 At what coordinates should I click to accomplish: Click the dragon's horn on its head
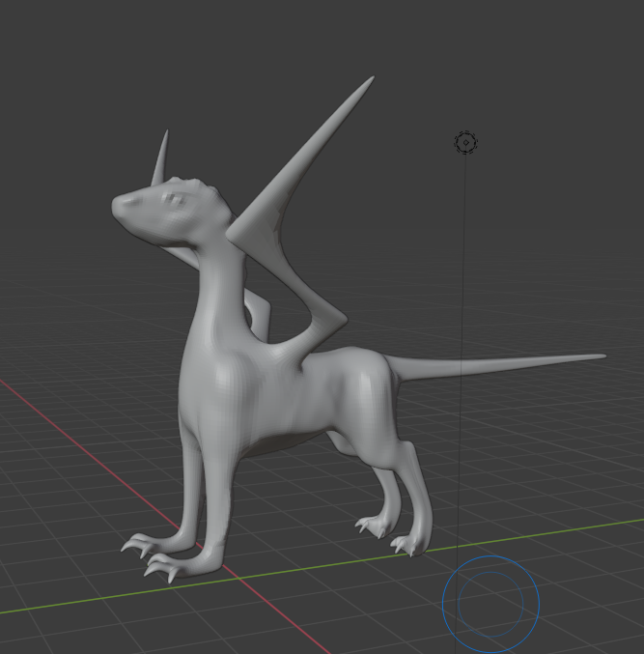point(160,159)
